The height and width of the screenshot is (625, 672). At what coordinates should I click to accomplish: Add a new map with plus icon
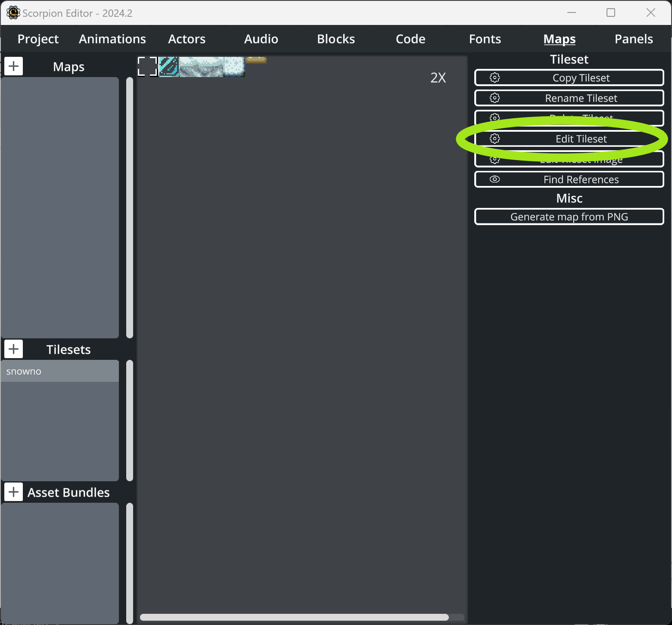pyautogui.click(x=13, y=66)
